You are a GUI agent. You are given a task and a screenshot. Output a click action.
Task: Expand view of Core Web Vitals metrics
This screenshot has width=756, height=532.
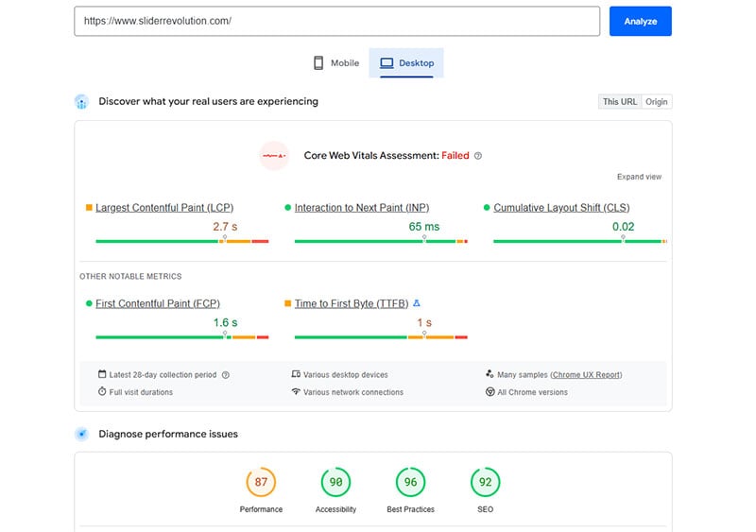coord(639,177)
